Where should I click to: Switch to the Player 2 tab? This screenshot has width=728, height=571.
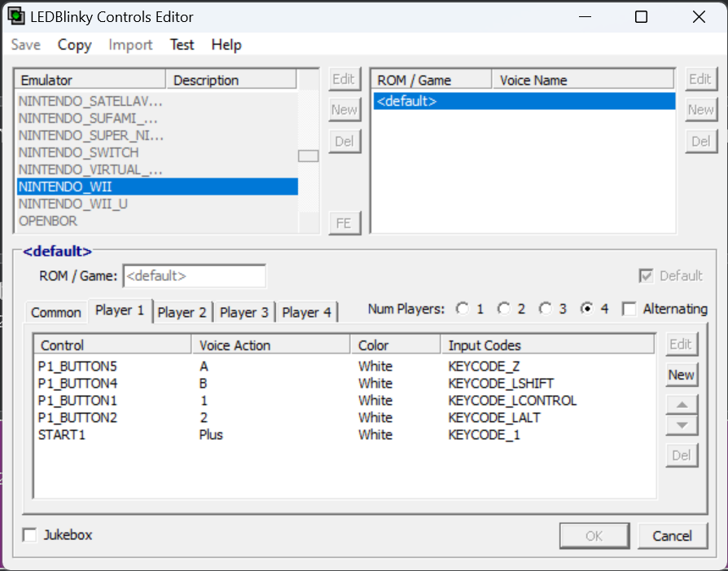(182, 312)
